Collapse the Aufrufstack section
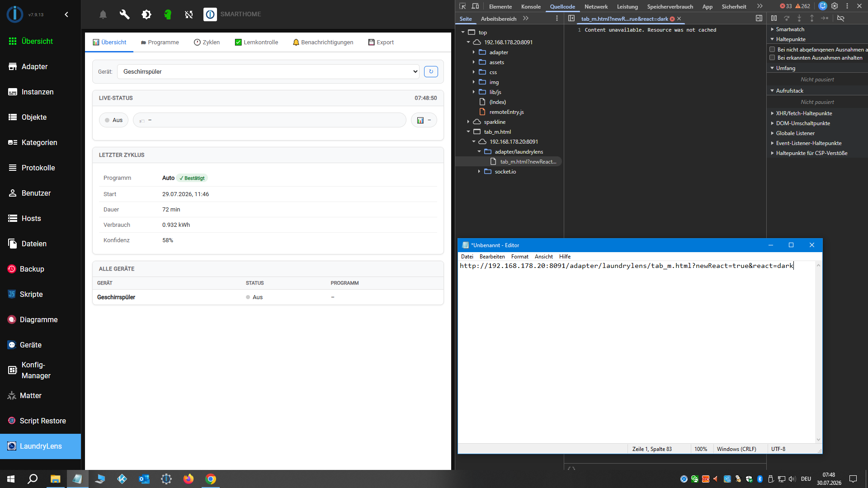This screenshot has height=488, width=868. pos(772,91)
